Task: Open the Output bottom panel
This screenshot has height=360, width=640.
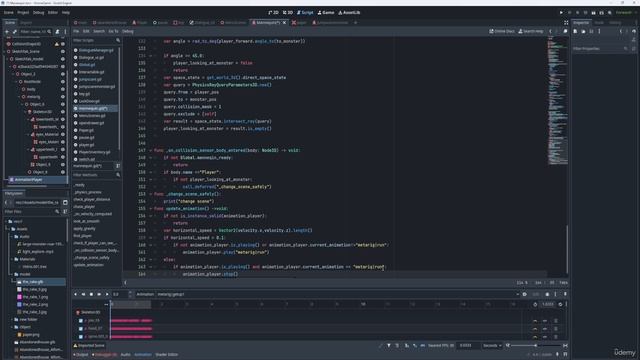Action: pyautogui.click(x=81, y=355)
